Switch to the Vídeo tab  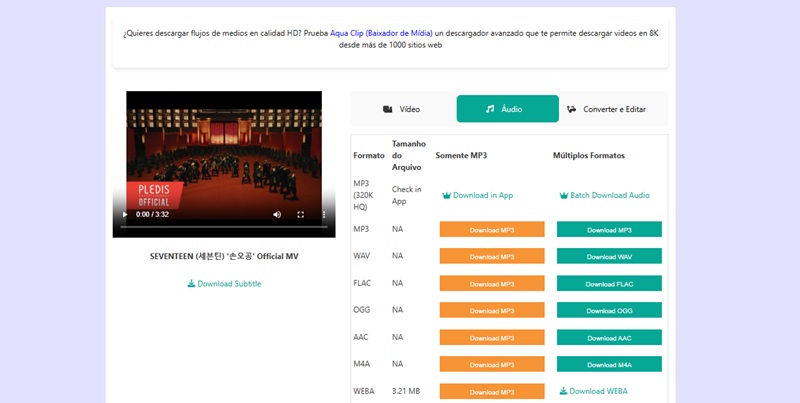[402, 109]
